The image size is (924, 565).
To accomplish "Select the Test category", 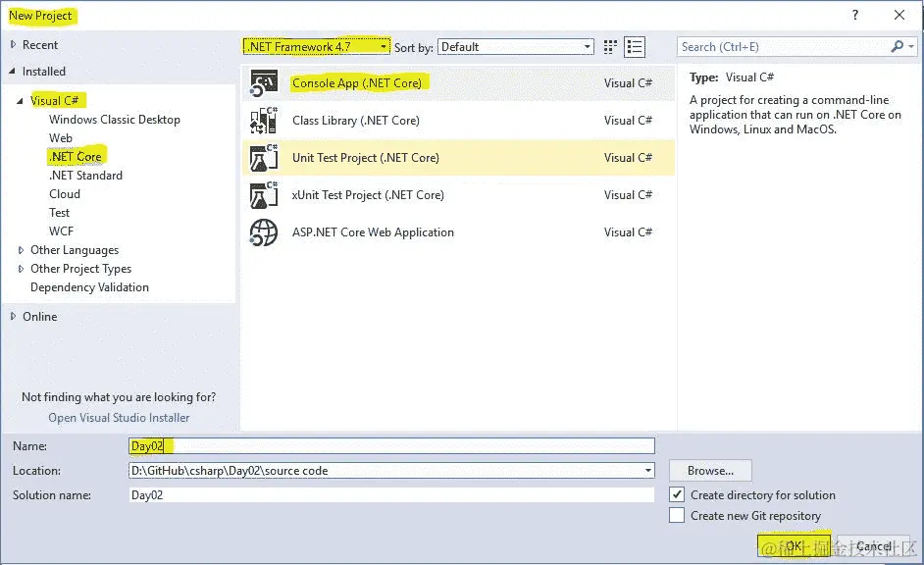I will [x=59, y=213].
